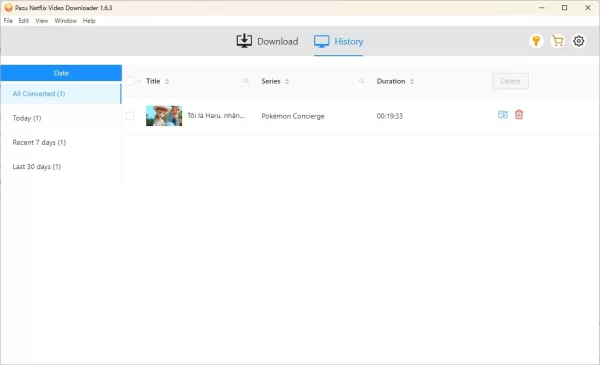Open the File menu
The height and width of the screenshot is (365, 600).
(x=8, y=21)
